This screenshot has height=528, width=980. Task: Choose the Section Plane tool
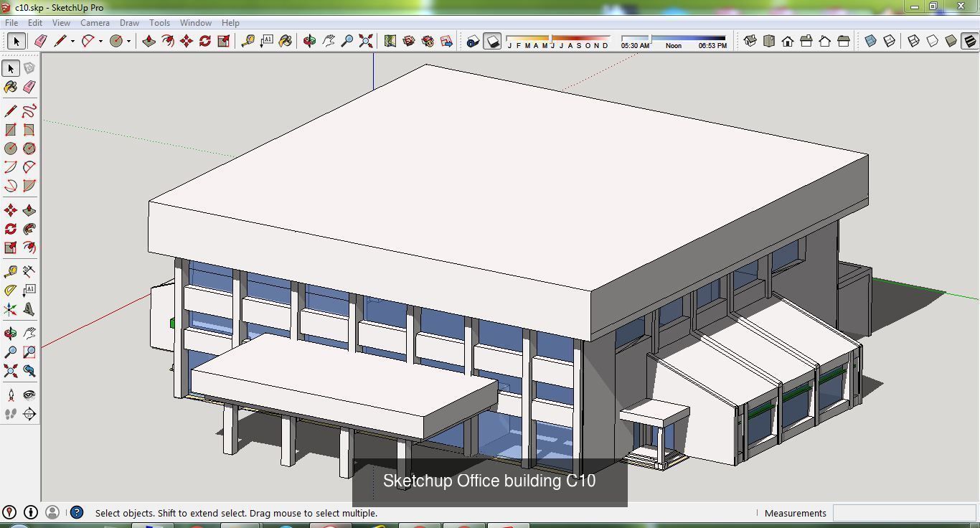[x=29, y=414]
